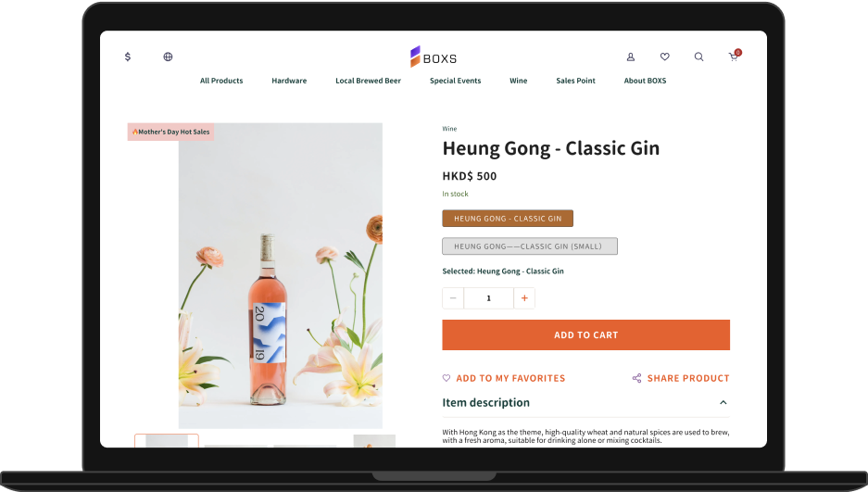The image size is (868, 492).
Task: Increase quantity with the plus button
Action: coord(524,298)
